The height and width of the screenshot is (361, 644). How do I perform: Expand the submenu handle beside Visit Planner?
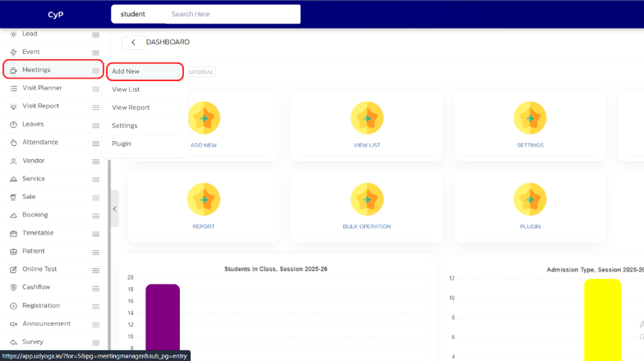click(95, 89)
